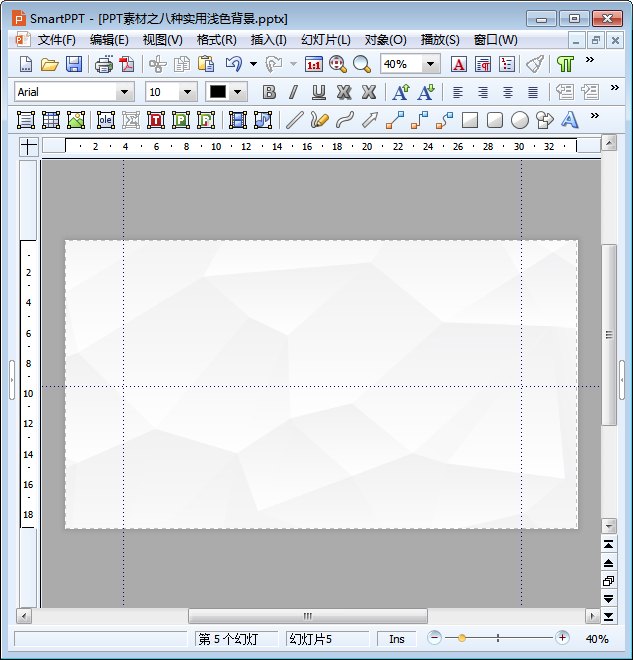The height and width of the screenshot is (660, 633).
Task: Click the zoom slider handle
Action: [x=462, y=638]
